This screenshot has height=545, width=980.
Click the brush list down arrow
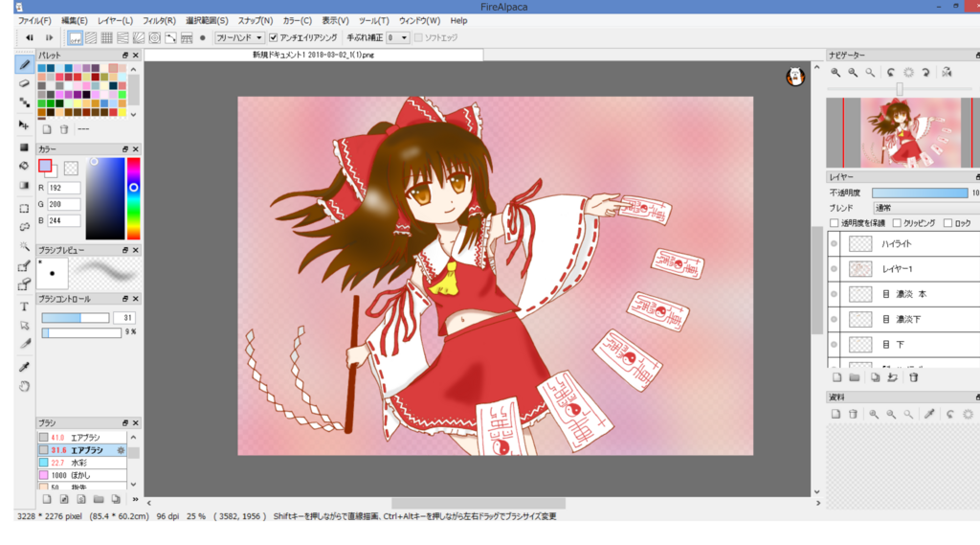[133, 485]
